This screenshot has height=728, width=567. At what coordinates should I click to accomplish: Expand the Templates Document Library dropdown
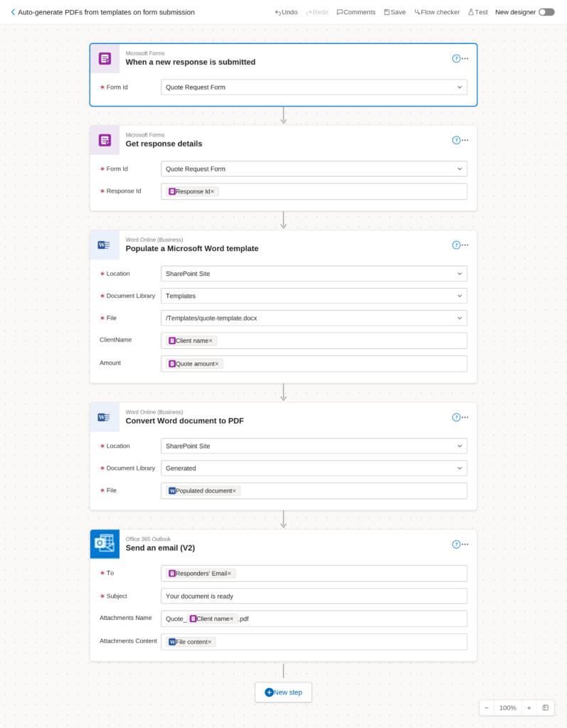[459, 296]
